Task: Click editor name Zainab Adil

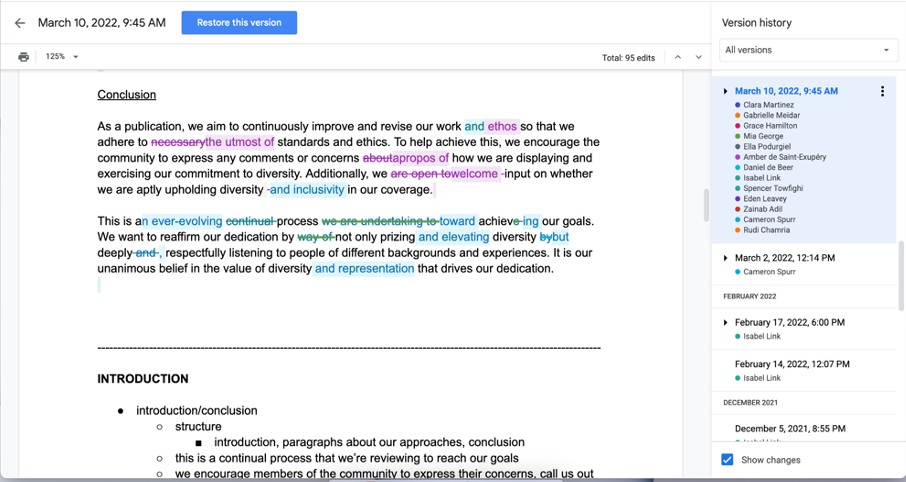Action: [x=763, y=209]
